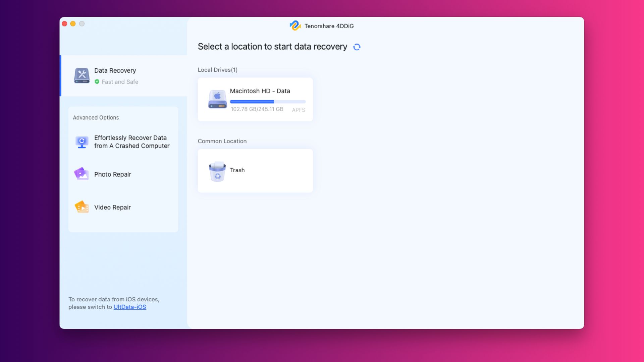Screen dimensions: 644x362
Task: Click the Photo Repair icon
Action: pyautogui.click(x=82, y=174)
